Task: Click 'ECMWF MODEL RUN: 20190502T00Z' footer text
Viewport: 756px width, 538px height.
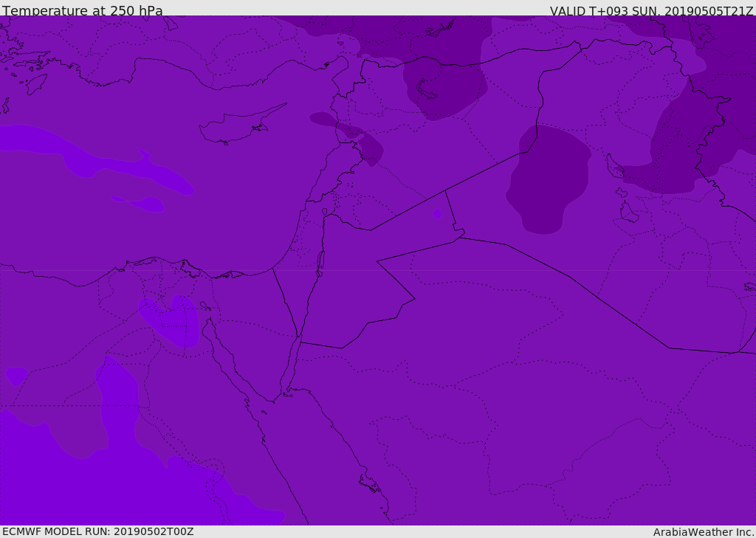Action: 98,531
